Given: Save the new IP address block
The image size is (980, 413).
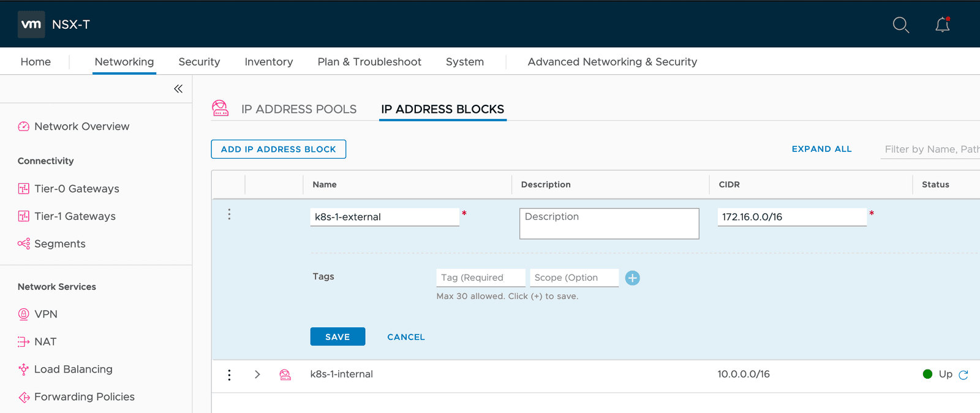Looking at the screenshot, I should 337,336.
